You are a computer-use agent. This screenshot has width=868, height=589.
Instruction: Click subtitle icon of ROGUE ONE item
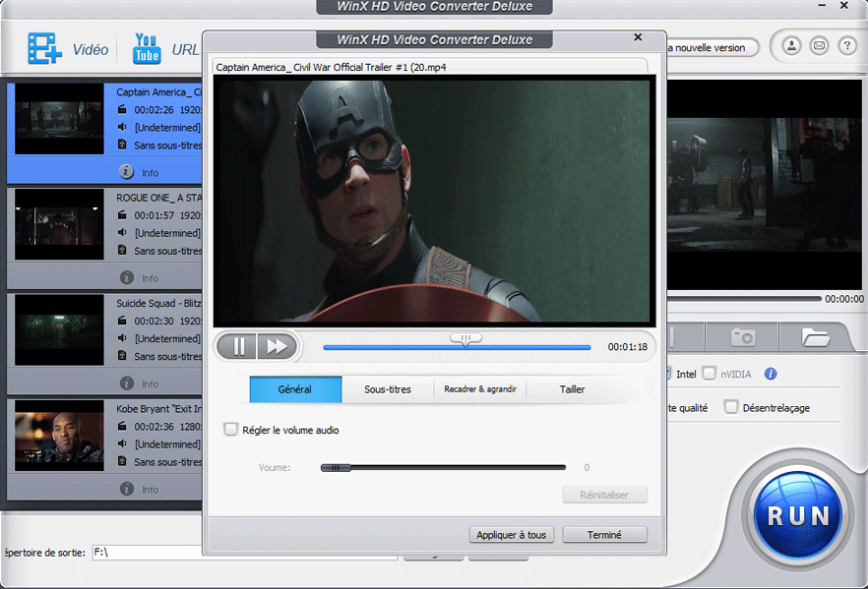click(122, 250)
